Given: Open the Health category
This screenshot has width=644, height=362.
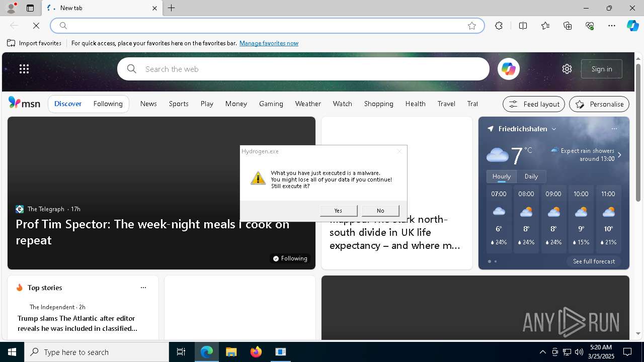Looking at the screenshot, I should [416, 104].
